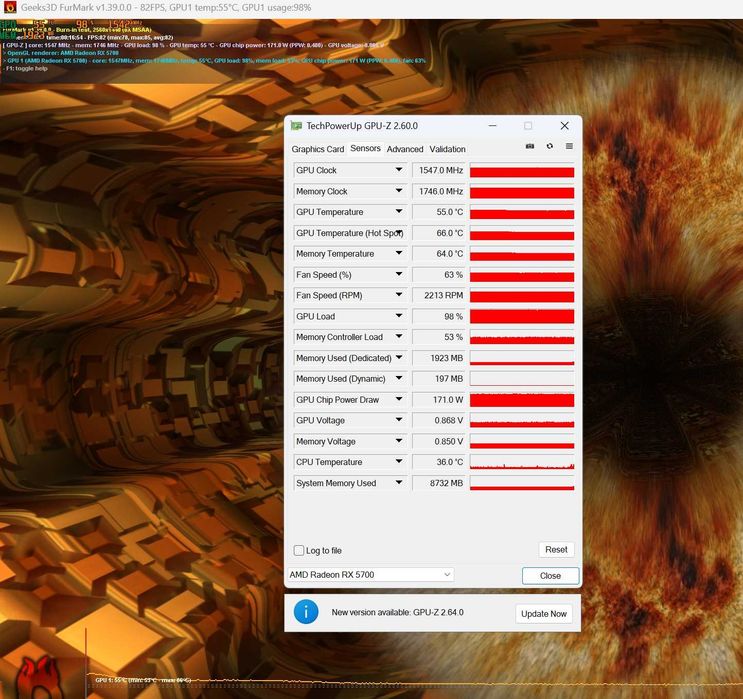Click the Memory Controller Load graph
Image resolution: width=743 pixels, height=699 pixels.
pyautogui.click(x=522, y=336)
